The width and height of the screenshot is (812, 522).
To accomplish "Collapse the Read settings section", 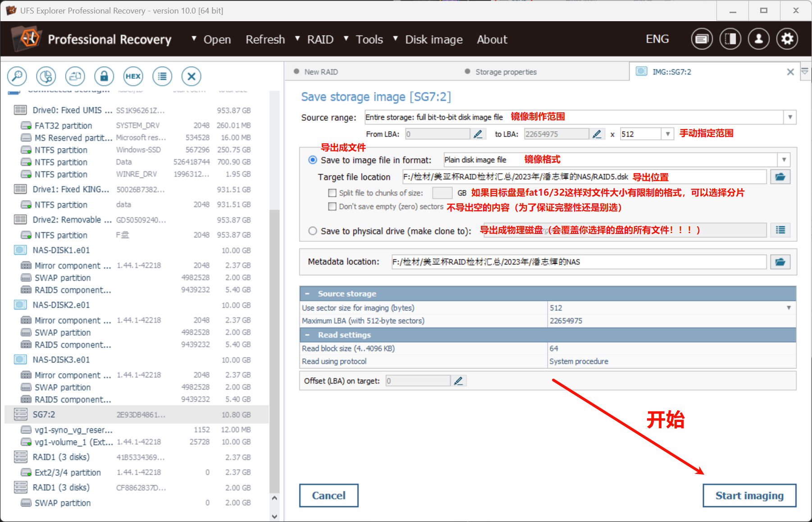I will 307,335.
